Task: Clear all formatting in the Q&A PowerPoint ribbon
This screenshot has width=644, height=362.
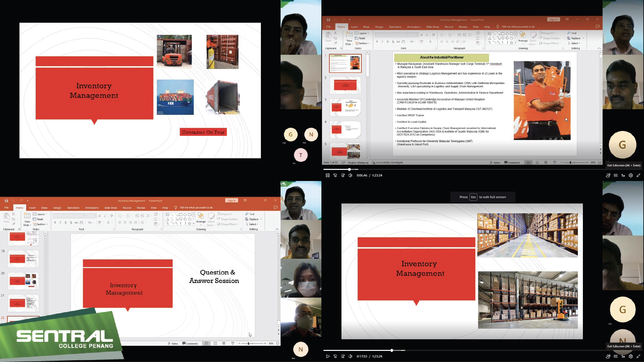Action: point(111,216)
